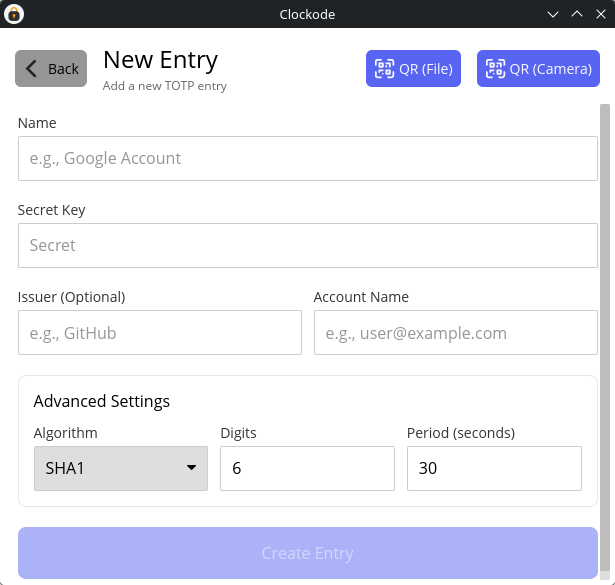Edit the Period (seconds) field

[x=494, y=468]
